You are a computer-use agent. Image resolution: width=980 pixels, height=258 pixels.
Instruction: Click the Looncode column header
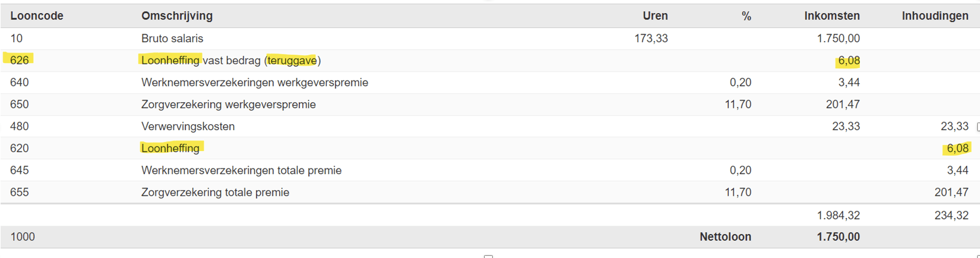pyautogui.click(x=37, y=16)
